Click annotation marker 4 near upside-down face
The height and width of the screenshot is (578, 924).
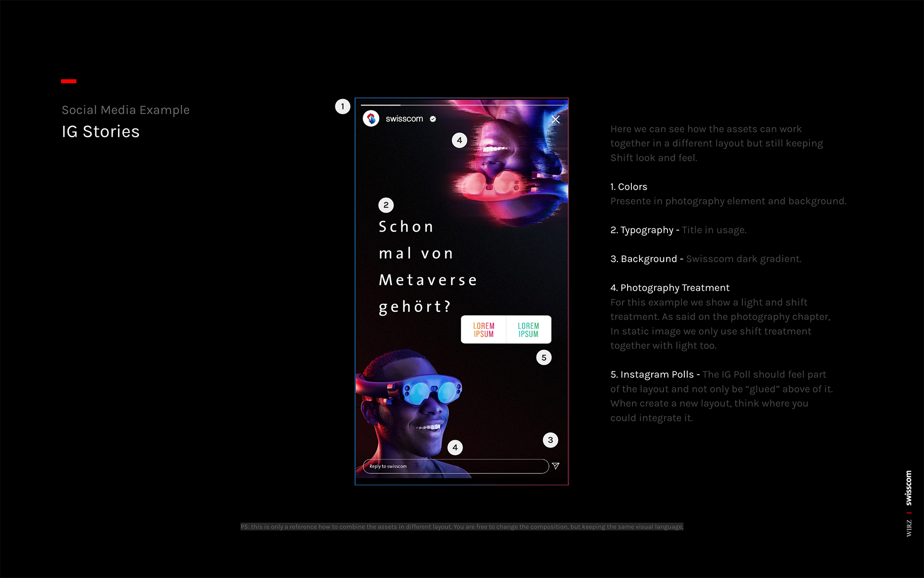click(x=460, y=141)
